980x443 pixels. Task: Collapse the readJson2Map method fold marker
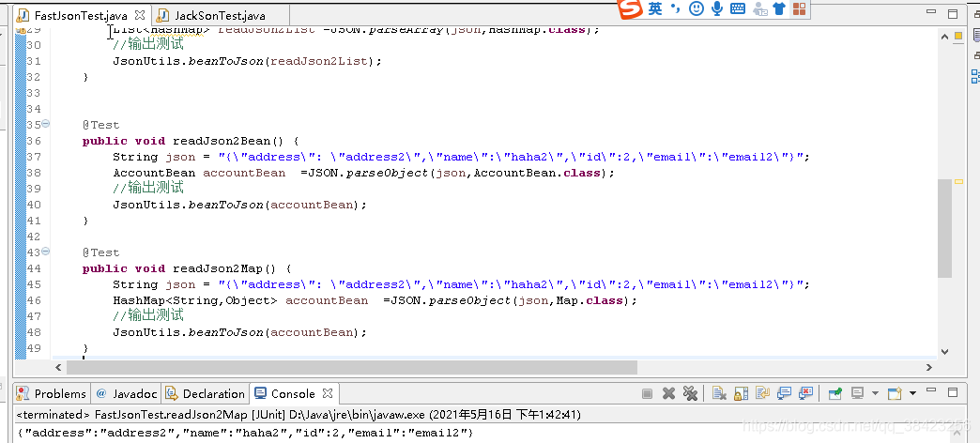46,252
